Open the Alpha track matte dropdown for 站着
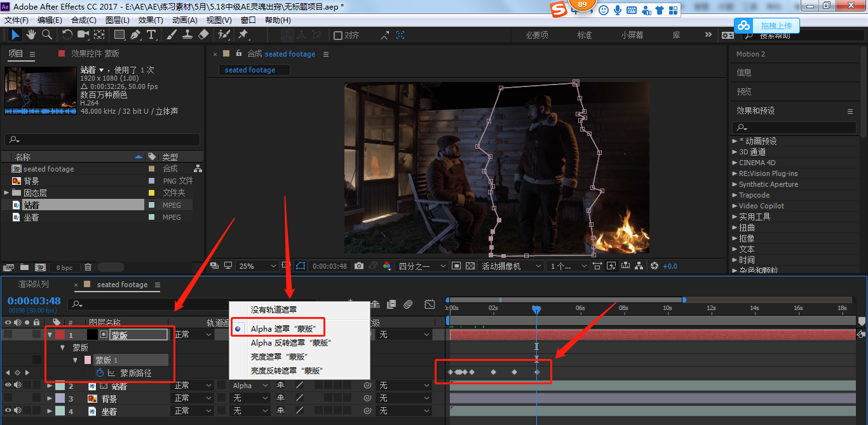The image size is (868, 425). (250, 386)
